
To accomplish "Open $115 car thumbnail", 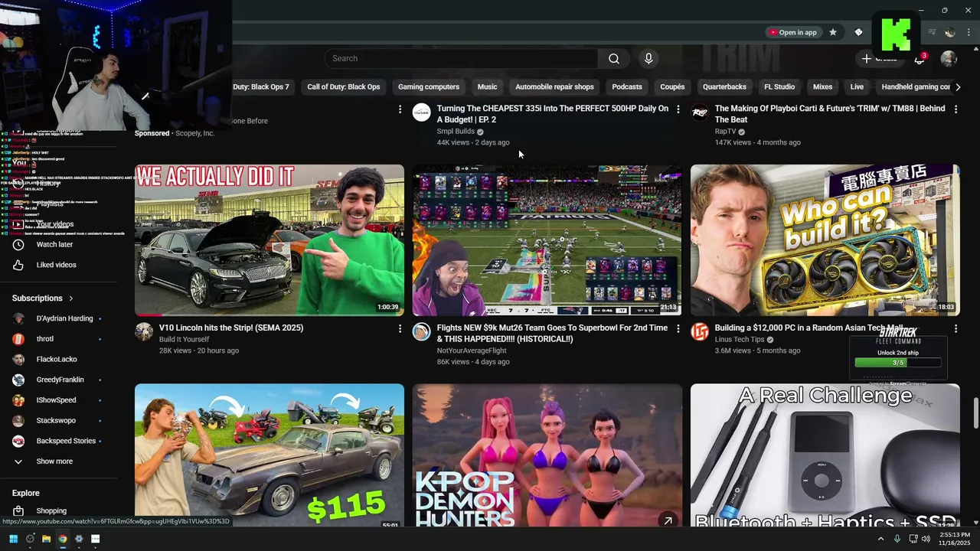I will pyautogui.click(x=269, y=455).
